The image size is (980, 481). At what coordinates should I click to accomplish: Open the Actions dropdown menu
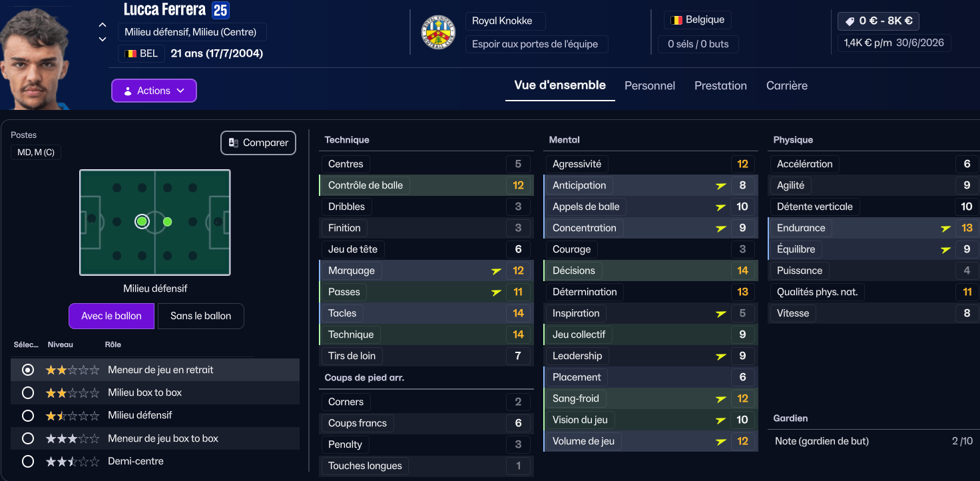[154, 91]
